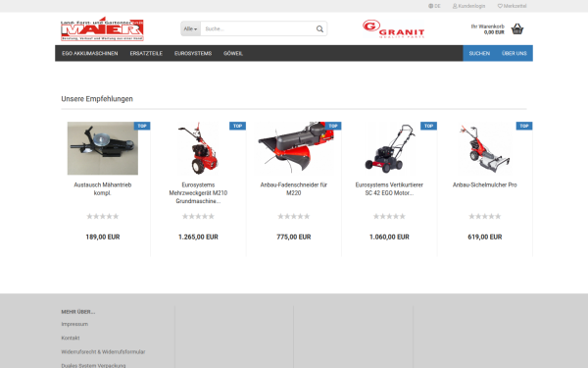Click TOP badge on Austausch Mähantrieb
This screenshot has height=368, width=588.
tap(142, 126)
